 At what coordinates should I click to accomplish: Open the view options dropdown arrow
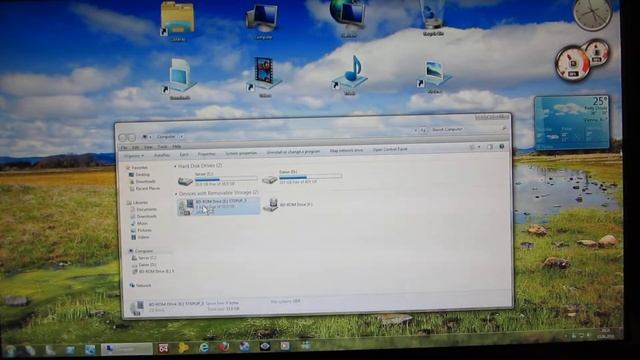[479, 147]
